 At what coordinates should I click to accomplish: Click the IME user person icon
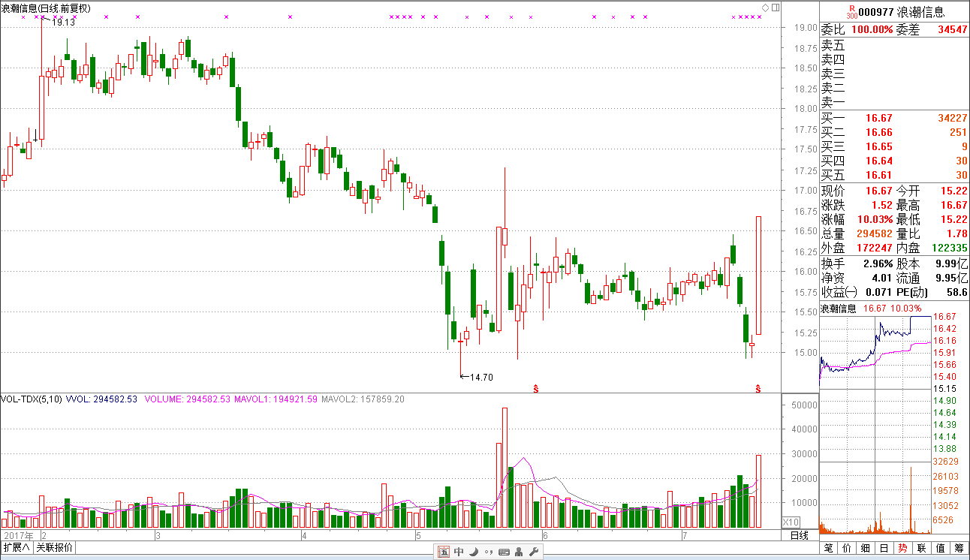(x=520, y=552)
